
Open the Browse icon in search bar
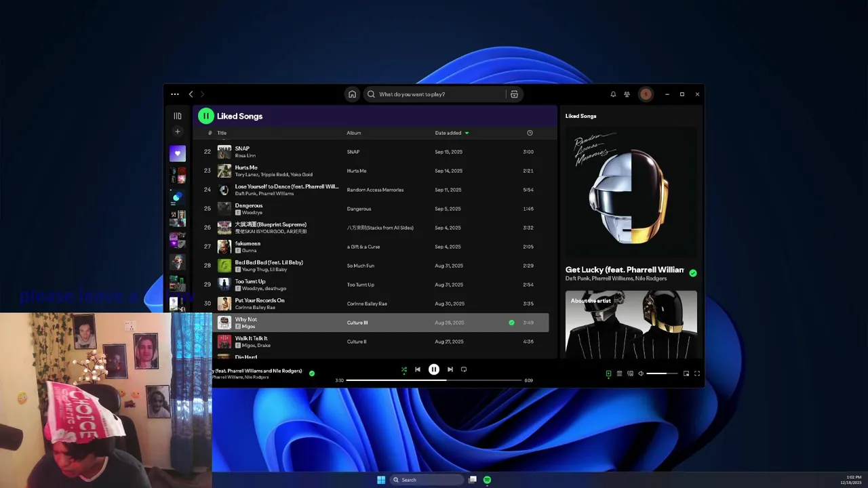coord(514,94)
